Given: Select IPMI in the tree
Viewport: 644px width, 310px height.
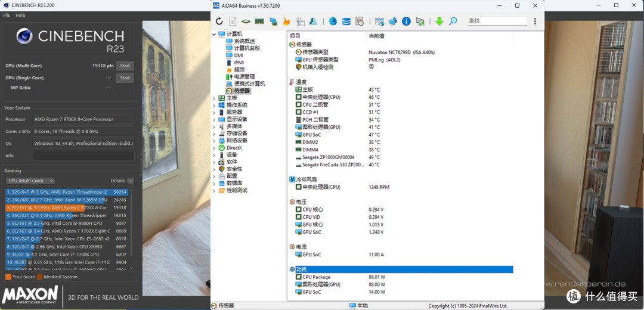Looking at the screenshot, I should tap(239, 63).
